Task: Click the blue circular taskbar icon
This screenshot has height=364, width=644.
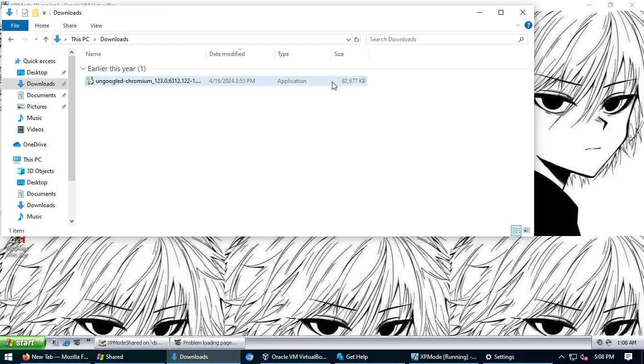Action: 250,357
